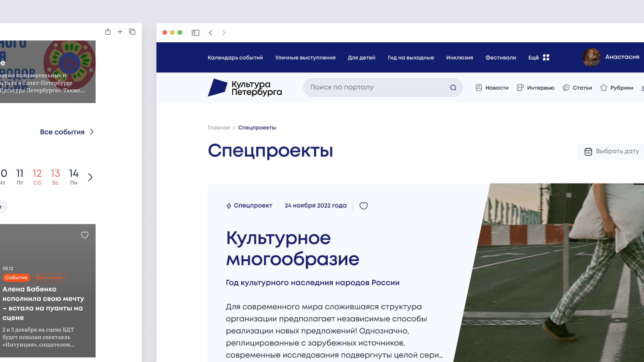Viewport: 644px width, 362px height.
Task: Click Статьи link
Action: (582, 88)
